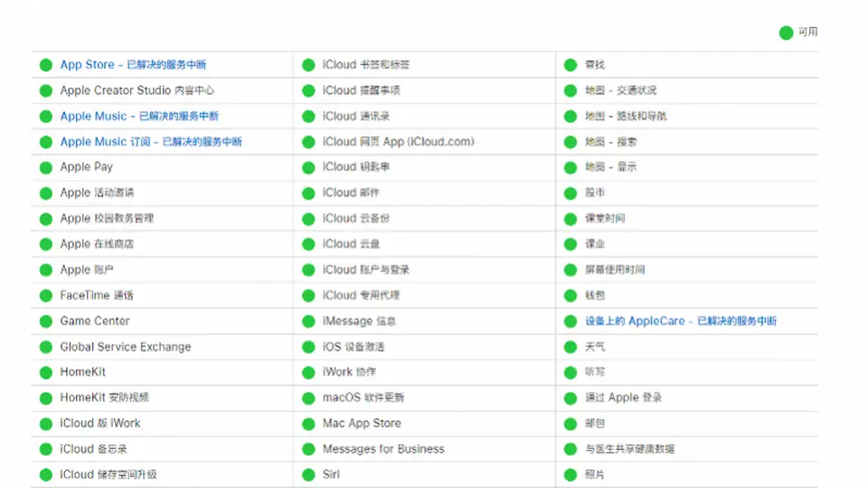Click the 地图 - 交通状况 entry
This screenshot has width=868, height=488.
tap(620, 90)
